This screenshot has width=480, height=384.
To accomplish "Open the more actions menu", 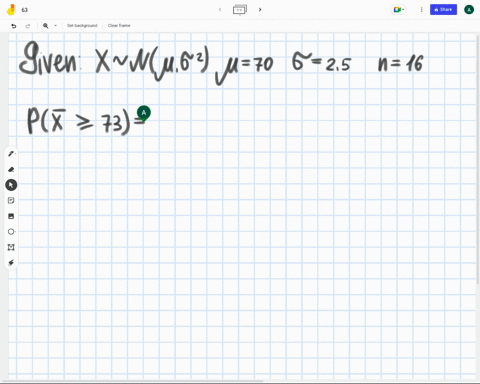I will (x=421, y=10).
